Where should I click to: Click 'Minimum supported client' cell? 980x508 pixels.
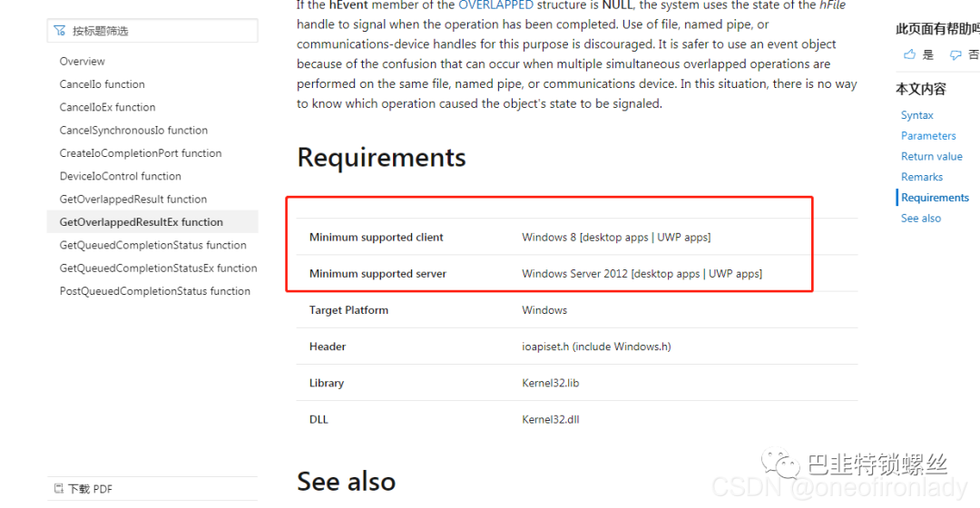377,238
